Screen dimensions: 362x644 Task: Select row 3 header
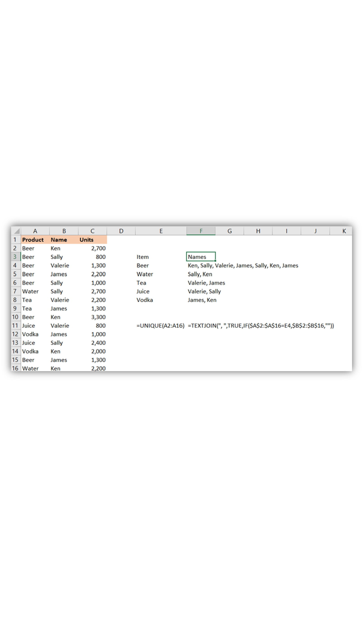point(15,257)
